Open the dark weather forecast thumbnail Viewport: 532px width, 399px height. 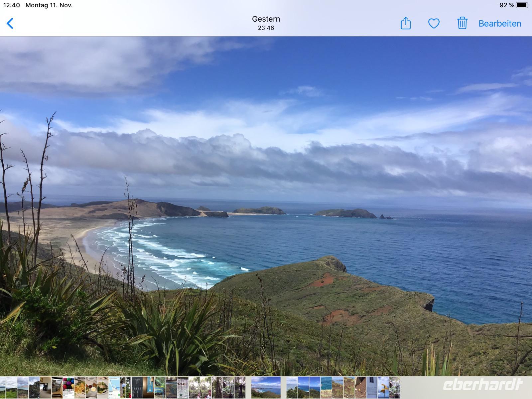(x=137, y=387)
